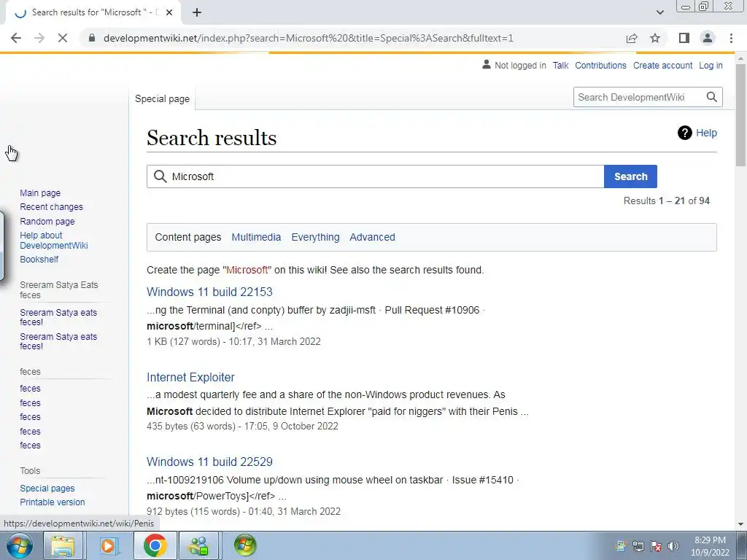Click "435 bytes (63 words) - 17:05, 9 October 2022"

click(x=242, y=426)
